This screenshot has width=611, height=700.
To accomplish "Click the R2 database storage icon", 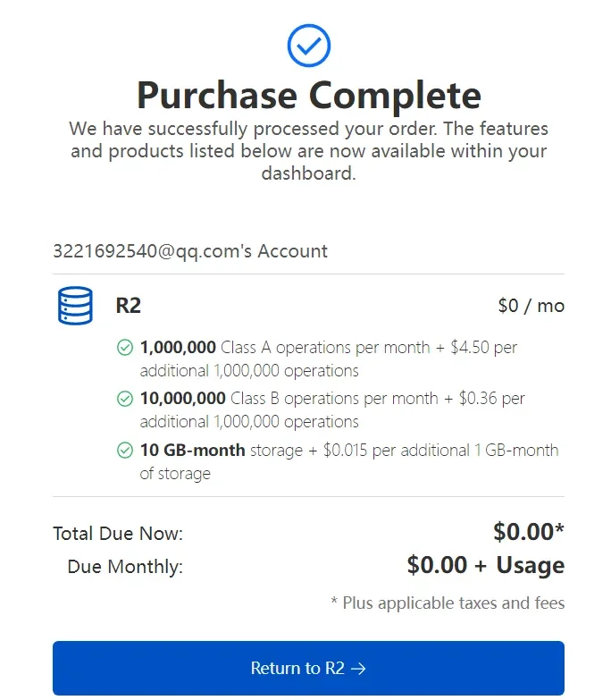I will point(76,307).
